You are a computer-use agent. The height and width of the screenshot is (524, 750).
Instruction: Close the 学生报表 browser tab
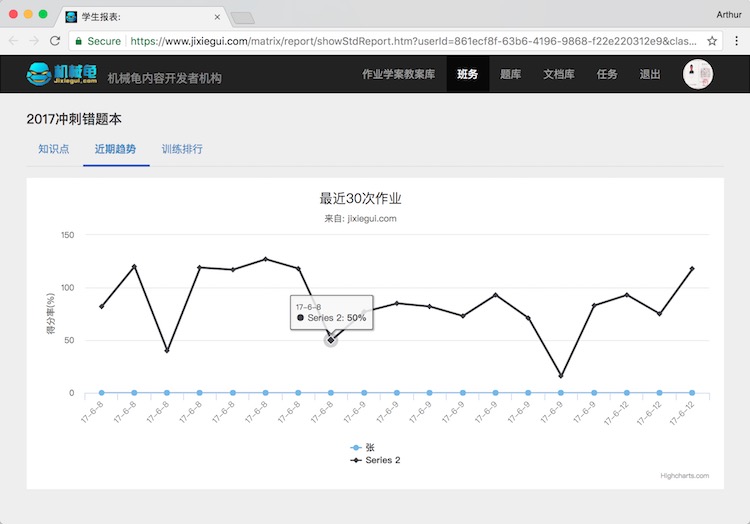[218, 17]
